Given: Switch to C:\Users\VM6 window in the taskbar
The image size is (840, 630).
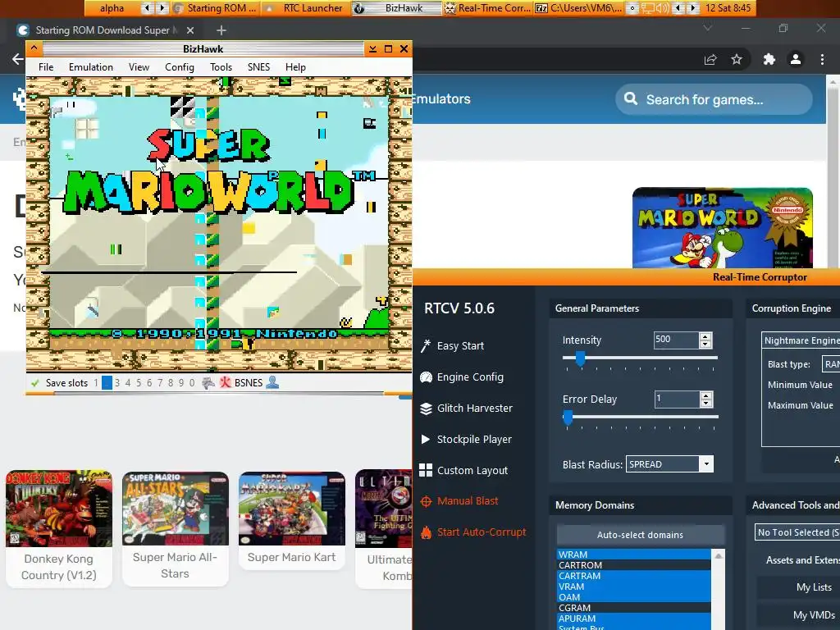Looking at the screenshot, I should click(578, 8).
